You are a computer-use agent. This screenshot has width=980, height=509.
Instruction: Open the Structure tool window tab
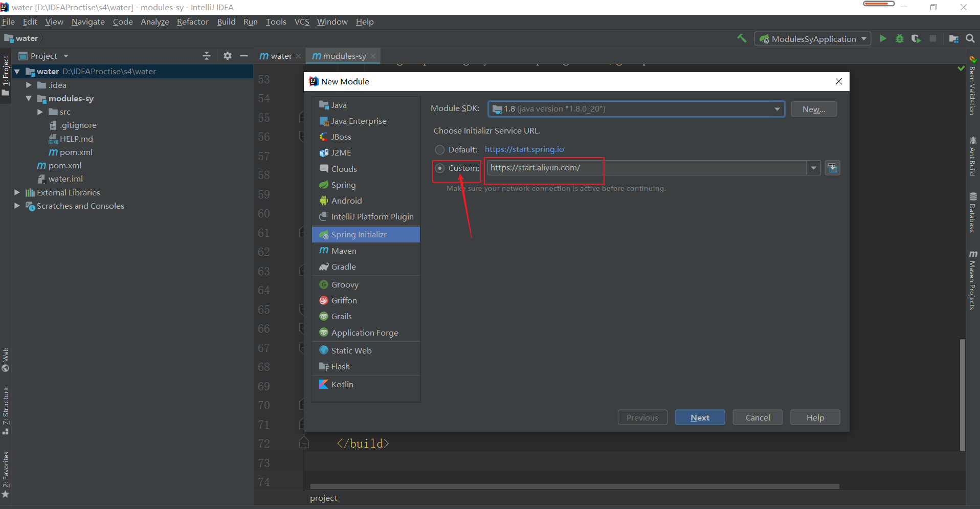[6, 411]
